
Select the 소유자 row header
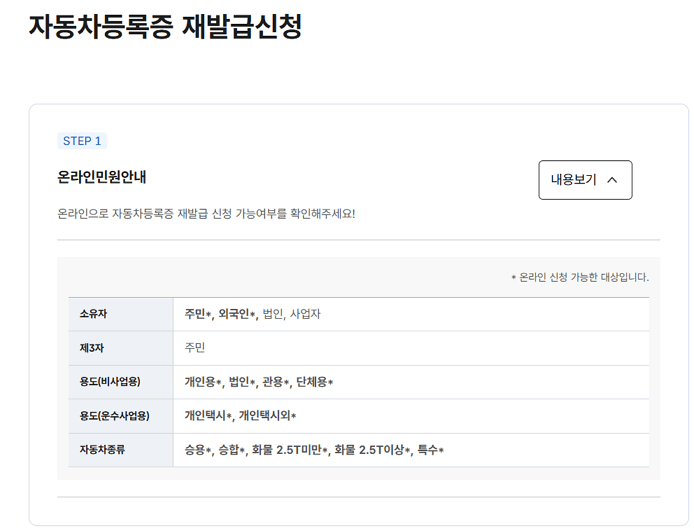121,314
